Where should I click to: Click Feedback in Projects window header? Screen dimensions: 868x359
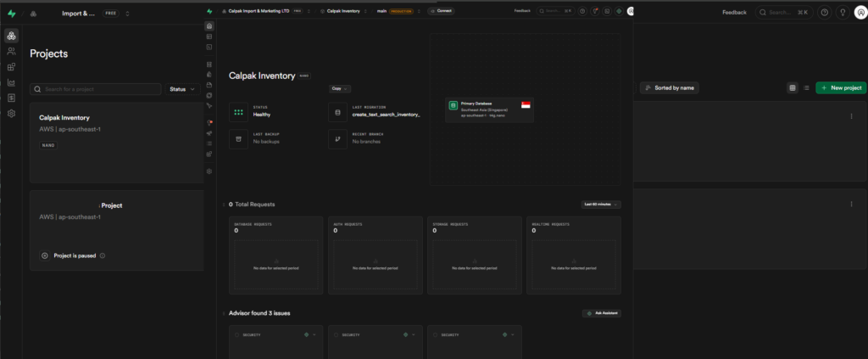[734, 12]
